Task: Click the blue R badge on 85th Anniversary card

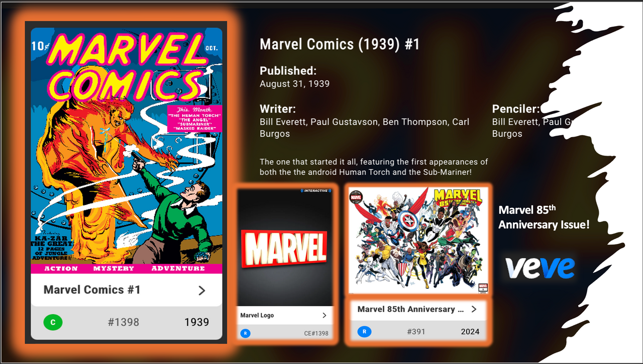Action: 365,331
